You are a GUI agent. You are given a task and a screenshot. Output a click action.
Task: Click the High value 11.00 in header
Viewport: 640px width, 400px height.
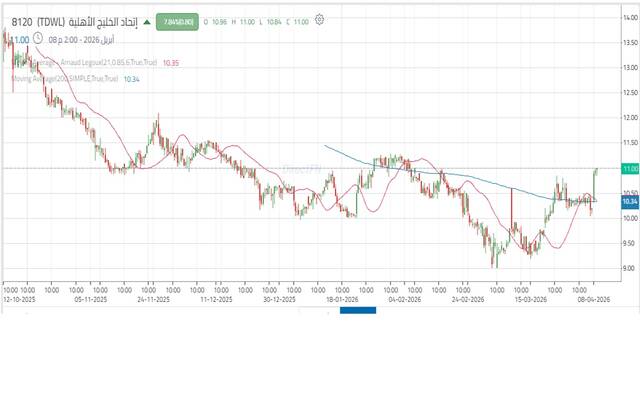point(245,19)
